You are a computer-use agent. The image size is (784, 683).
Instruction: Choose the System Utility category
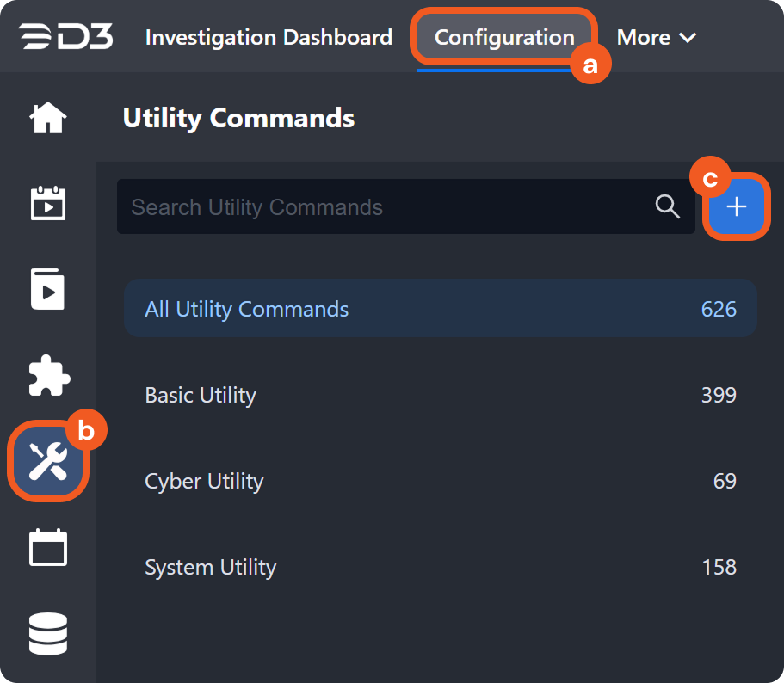click(x=210, y=567)
